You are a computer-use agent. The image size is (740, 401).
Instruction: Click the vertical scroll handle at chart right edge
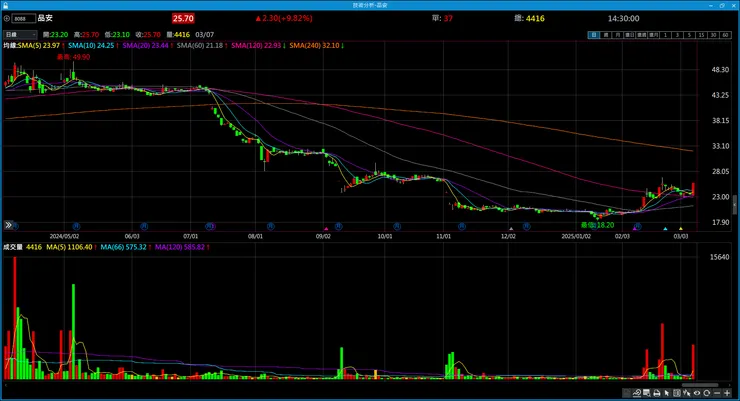(x=734, y=205)
